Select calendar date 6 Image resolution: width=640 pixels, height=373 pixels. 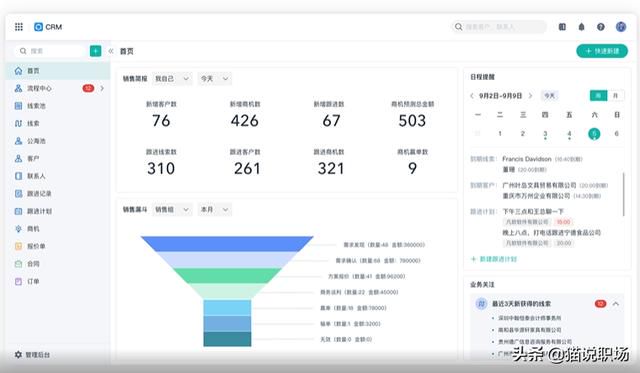tap(616, 133)
